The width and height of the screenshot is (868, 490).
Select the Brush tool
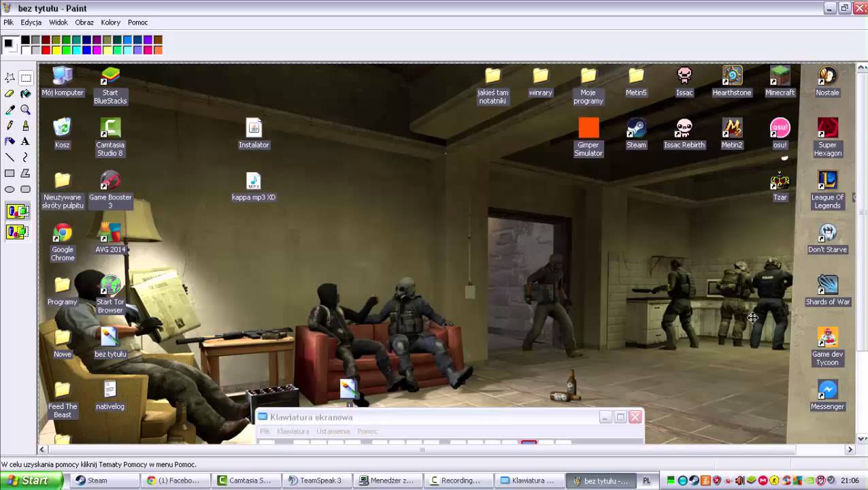pos(26,125)
